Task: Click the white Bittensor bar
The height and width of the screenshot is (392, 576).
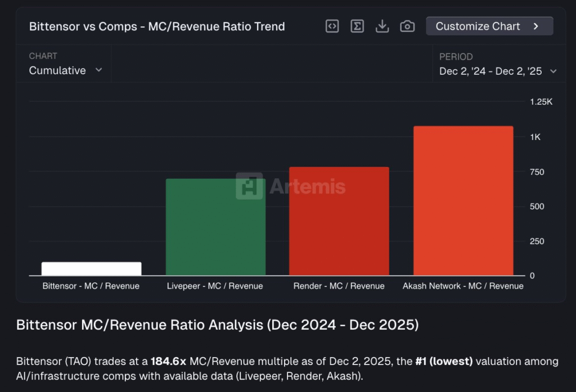Action: (x=91, y=269)
